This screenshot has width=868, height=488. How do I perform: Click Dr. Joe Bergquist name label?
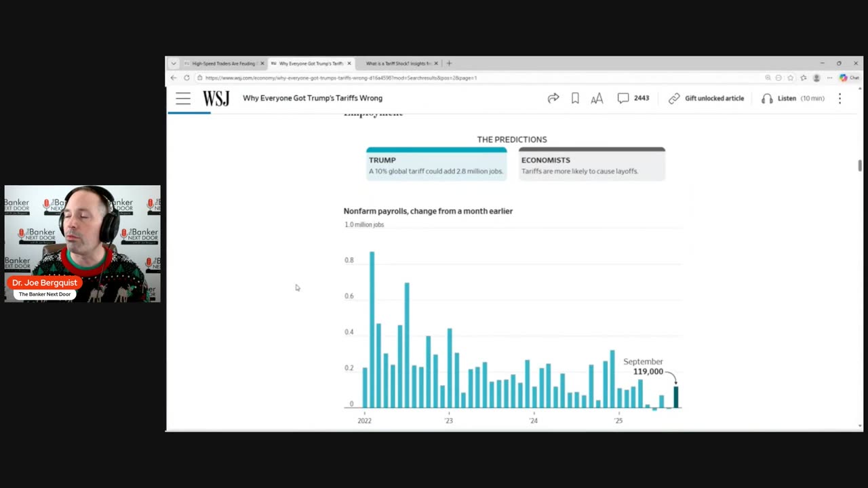click(45, 283)
